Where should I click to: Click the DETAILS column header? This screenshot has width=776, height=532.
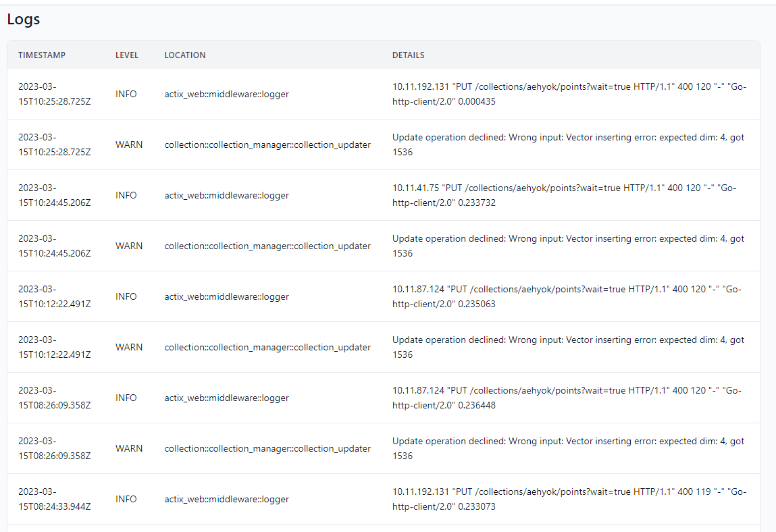click(x=408, y=55)
